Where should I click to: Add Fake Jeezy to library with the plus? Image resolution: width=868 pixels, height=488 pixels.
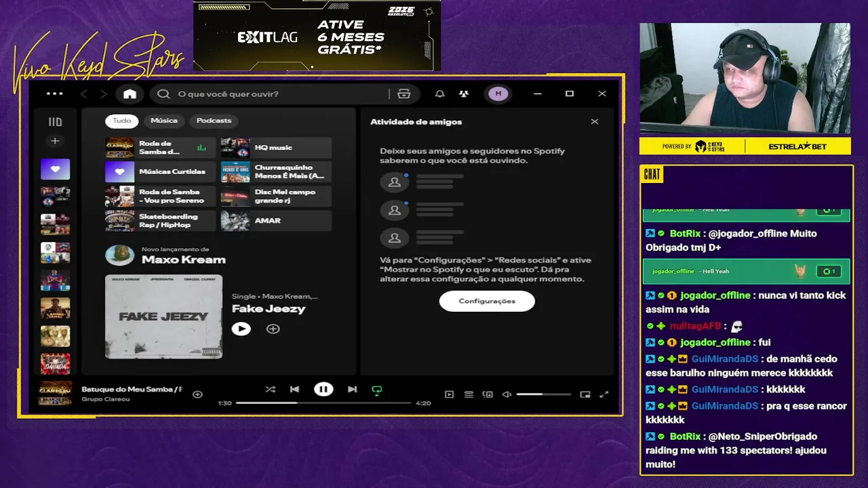[273, 329]
